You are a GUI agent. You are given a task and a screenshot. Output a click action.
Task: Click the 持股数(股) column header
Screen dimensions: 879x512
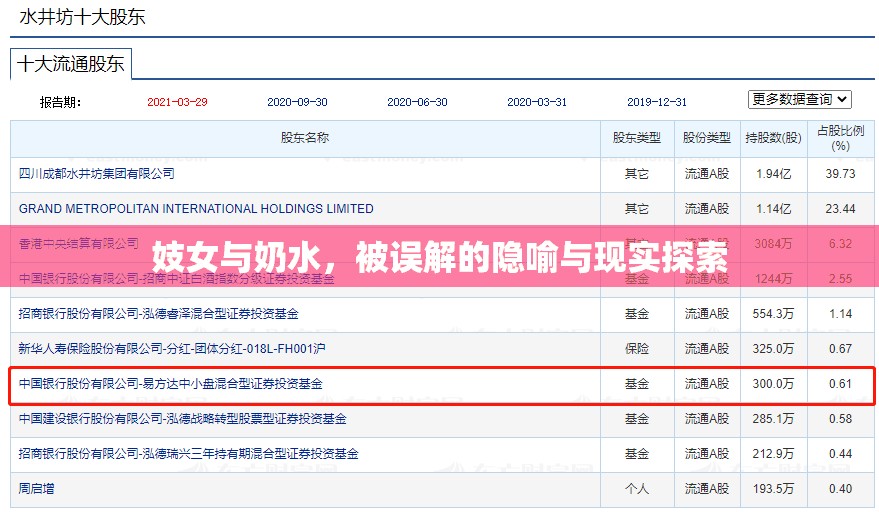774,137
